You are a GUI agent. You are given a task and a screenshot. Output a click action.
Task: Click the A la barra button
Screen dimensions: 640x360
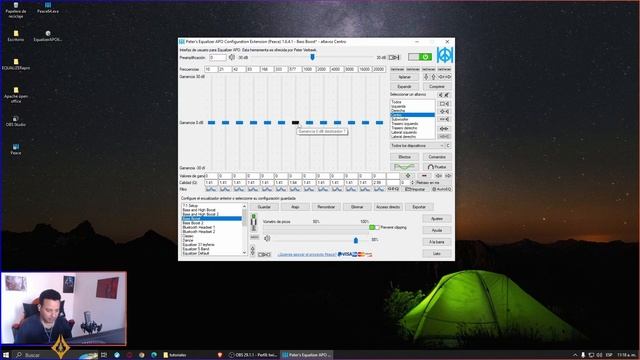[437, 242]
